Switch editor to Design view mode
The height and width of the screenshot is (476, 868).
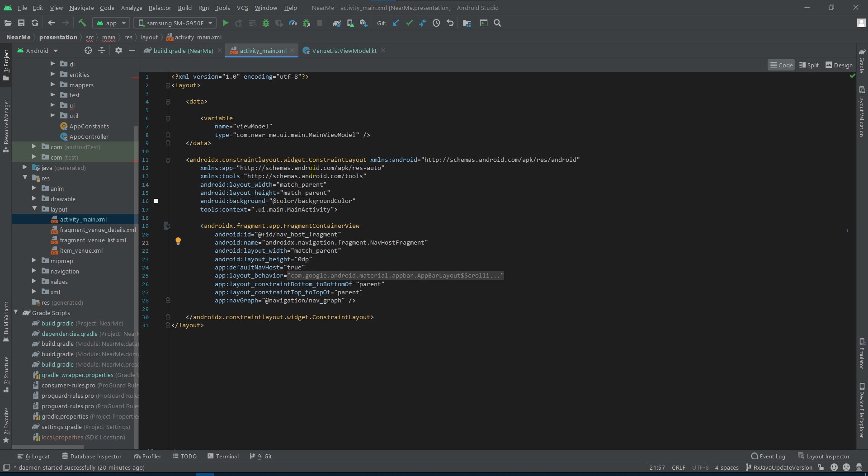coord(839,65)
